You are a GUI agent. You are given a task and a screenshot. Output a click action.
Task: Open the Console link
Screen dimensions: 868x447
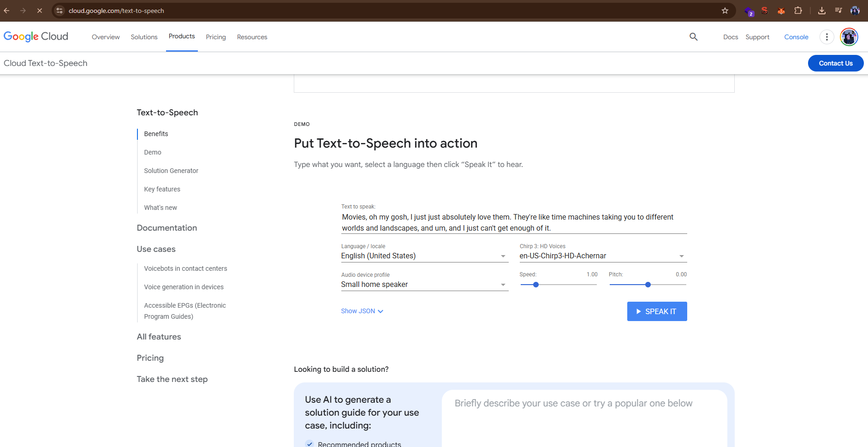(x=796, y=37)
